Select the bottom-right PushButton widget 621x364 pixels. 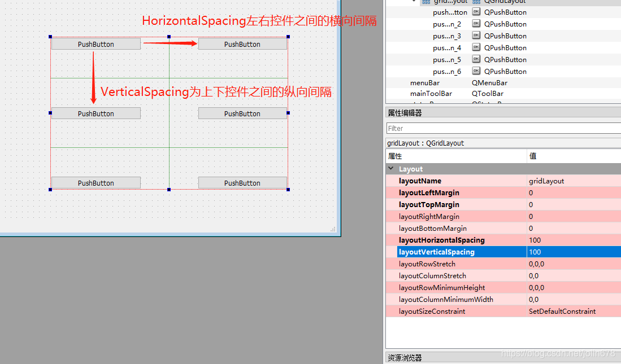coord(242,182)
